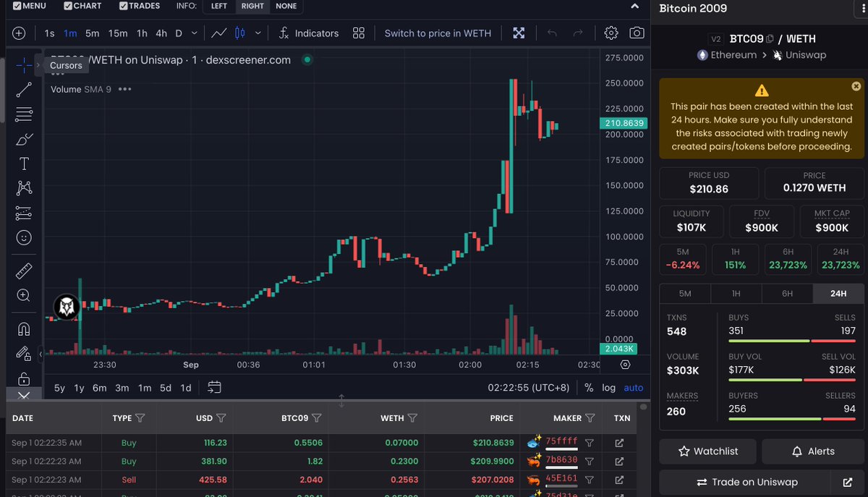Lock all drawing tools

[x=23, y=378]
